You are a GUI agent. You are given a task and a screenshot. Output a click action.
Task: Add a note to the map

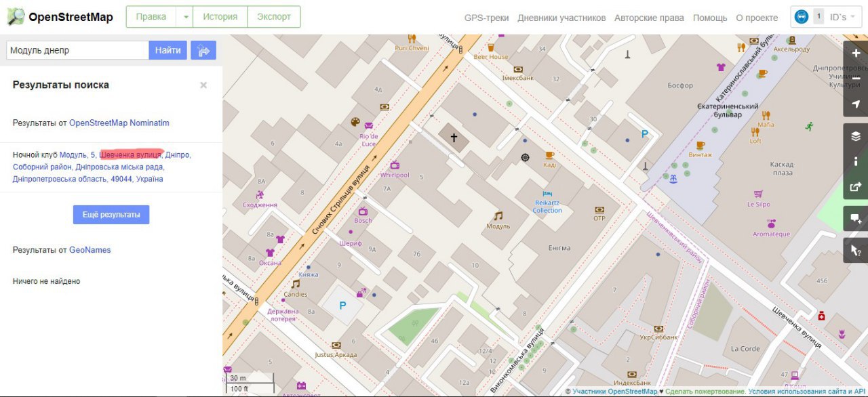point(855,218)
